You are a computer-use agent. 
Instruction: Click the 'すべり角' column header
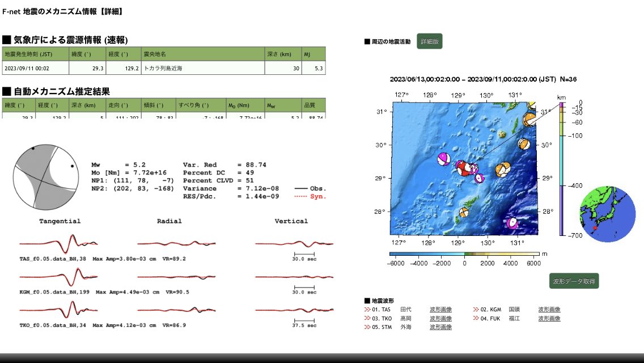point(201,105)
